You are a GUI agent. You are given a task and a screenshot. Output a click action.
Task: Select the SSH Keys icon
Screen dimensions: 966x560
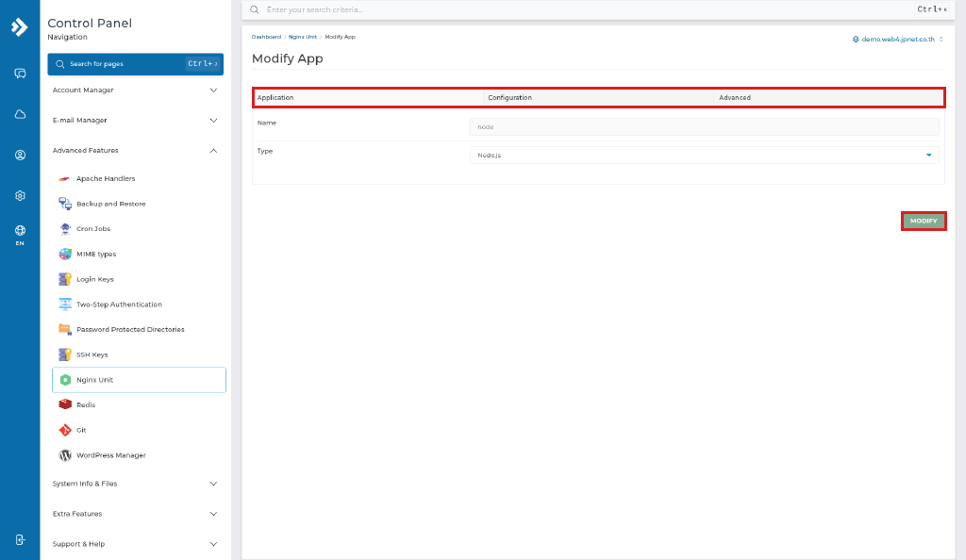coord(65,354)
